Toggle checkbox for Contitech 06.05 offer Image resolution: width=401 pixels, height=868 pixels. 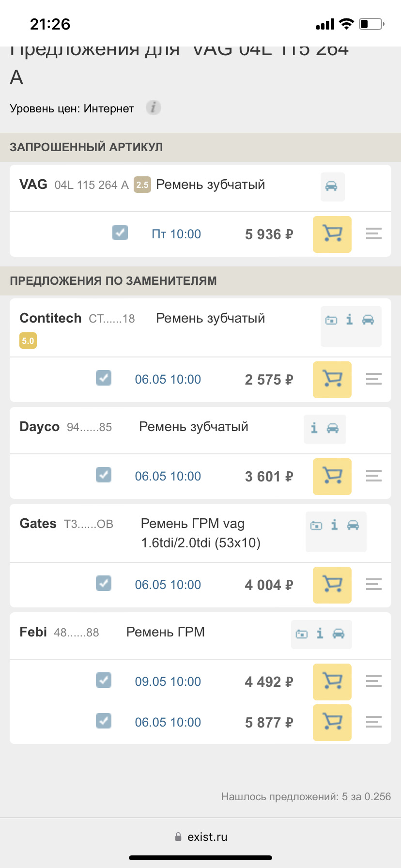[x=104, y=378]
